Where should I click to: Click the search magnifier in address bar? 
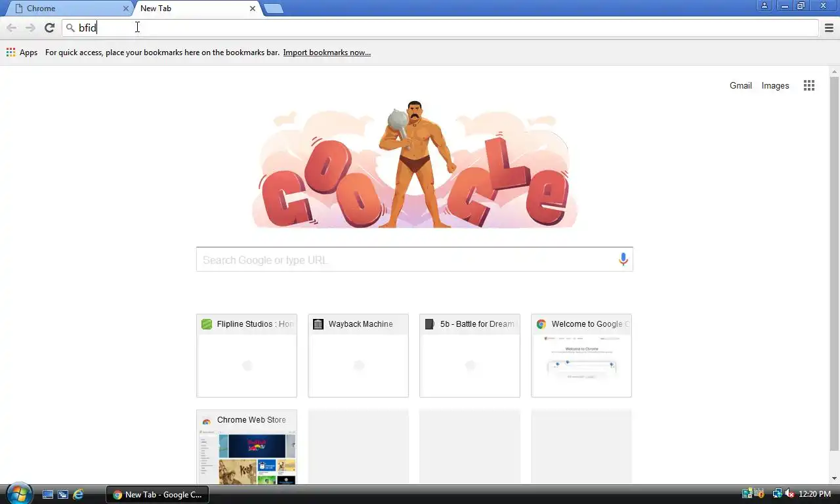pos(71,28)
